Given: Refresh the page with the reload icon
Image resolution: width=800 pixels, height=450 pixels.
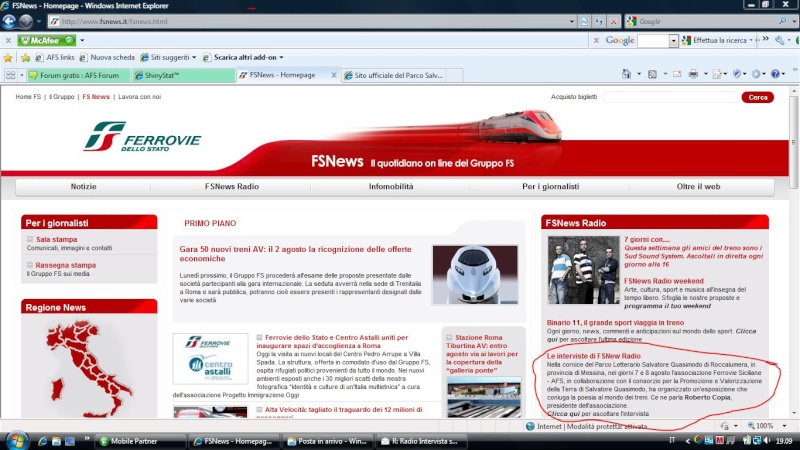Looking at the screenshot, I should (x=599, y=21).
